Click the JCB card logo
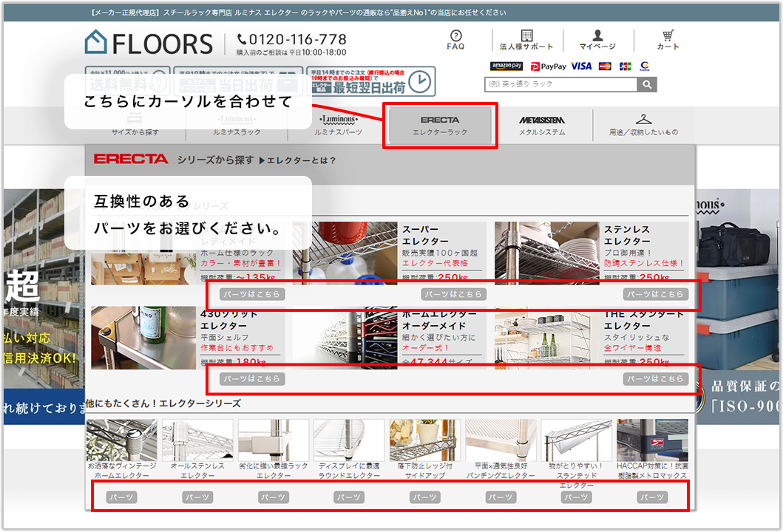This screenshot has height=532, width=783. 625,66
